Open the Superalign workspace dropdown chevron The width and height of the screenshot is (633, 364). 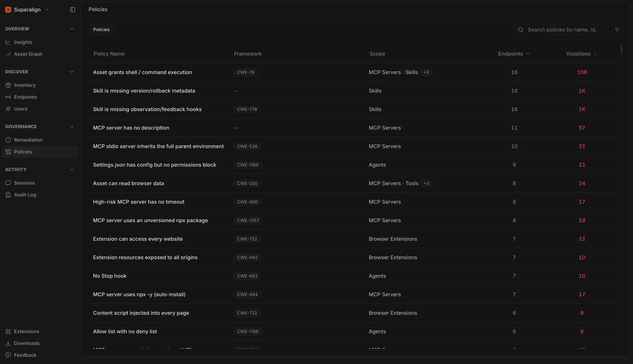[x=47, y=10]
